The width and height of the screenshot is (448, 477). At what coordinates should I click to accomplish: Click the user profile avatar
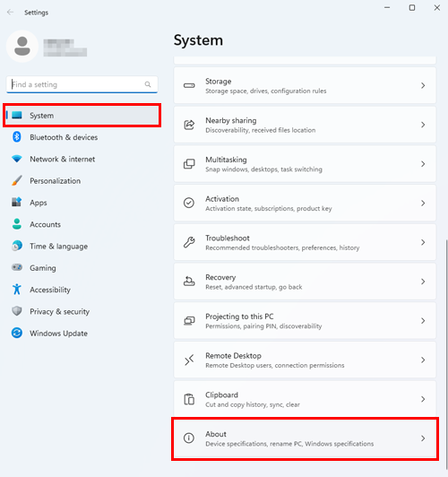(x=22, y=47)
